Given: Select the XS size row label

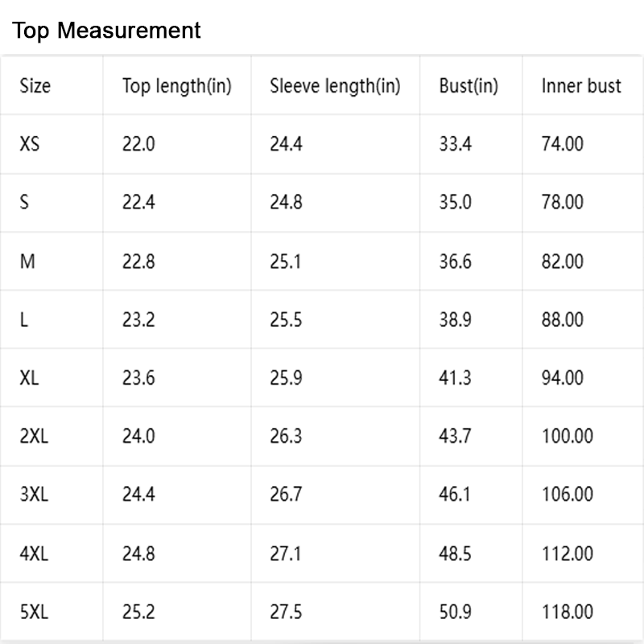Looking at the screenshot, I should tap(30, 144).
